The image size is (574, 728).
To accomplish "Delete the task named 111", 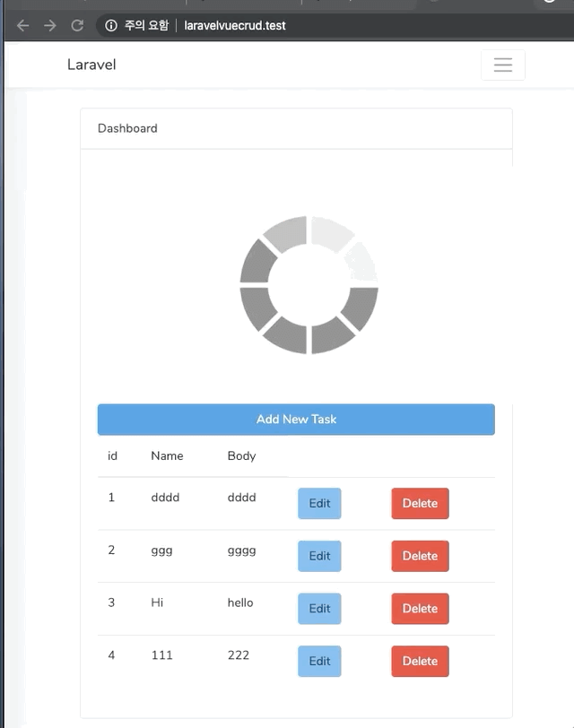I will click(420, 661).
